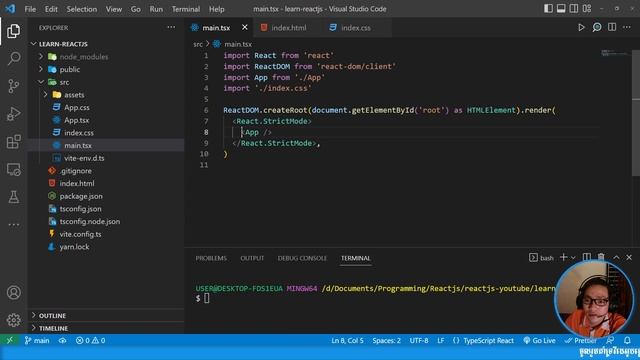Split the editor to the right
Viewport: 640px width, 360px height.
(x=612, y=27)
